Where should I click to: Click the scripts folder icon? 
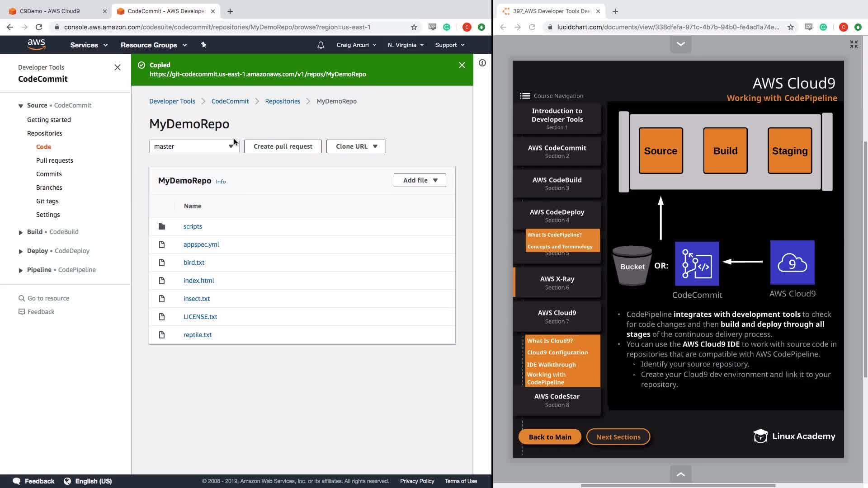click(162, 226)
